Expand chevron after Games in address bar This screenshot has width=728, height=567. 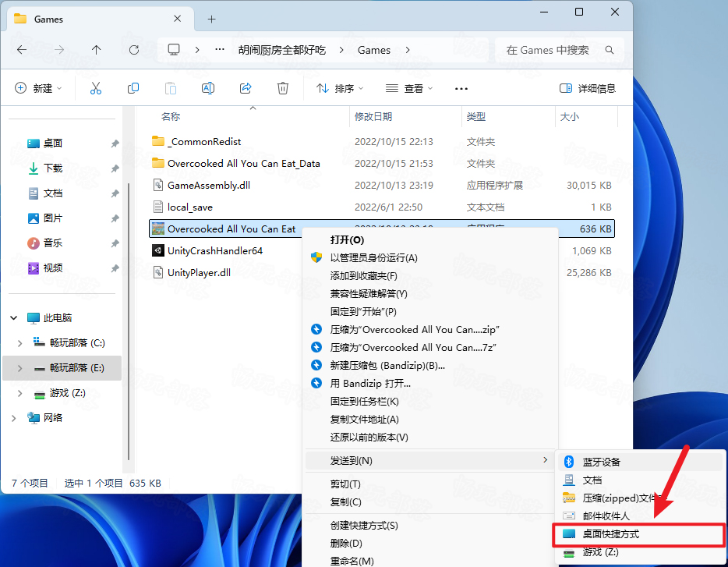click(408, 50)
